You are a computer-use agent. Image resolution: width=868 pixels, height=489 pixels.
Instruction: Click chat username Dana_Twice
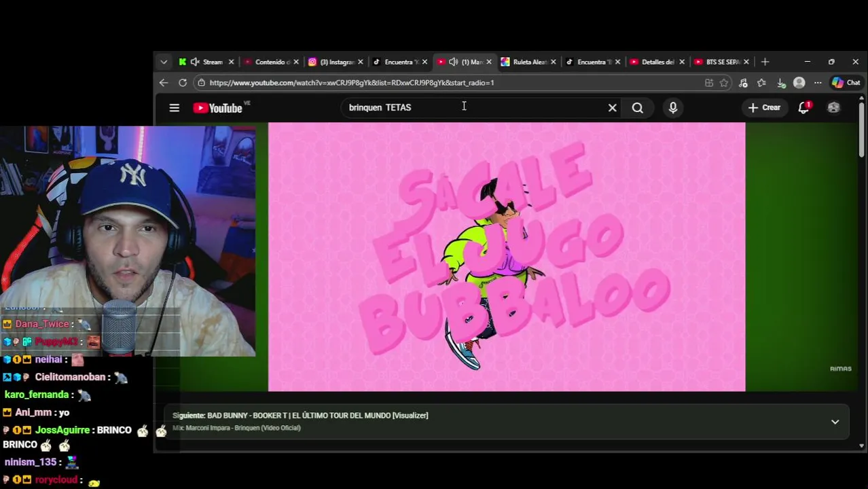(x=42, y=324)
